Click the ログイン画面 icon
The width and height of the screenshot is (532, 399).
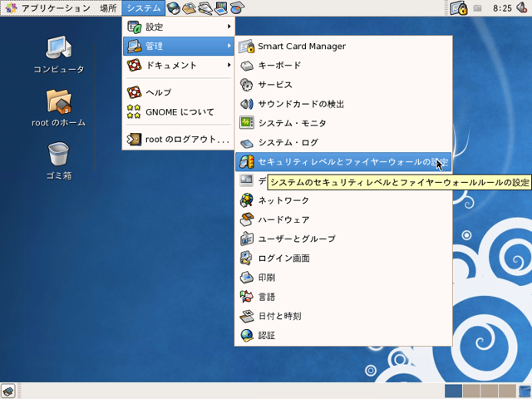pos(246,259)
